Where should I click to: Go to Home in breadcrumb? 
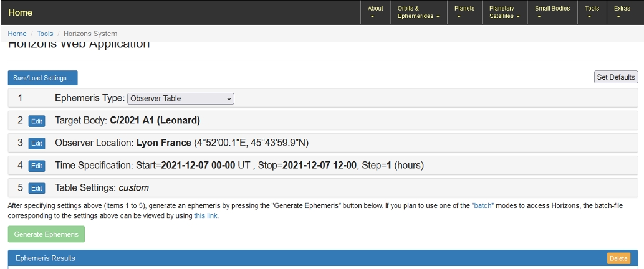(x=17, y=34)
